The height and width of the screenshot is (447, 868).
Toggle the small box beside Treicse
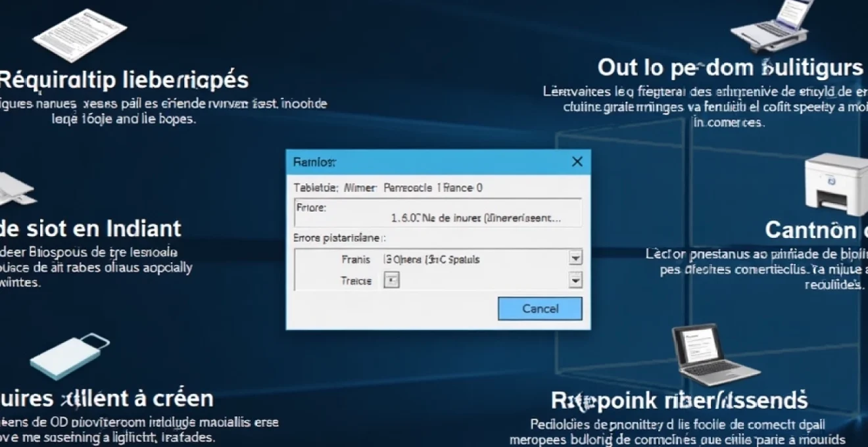(391, 281)
